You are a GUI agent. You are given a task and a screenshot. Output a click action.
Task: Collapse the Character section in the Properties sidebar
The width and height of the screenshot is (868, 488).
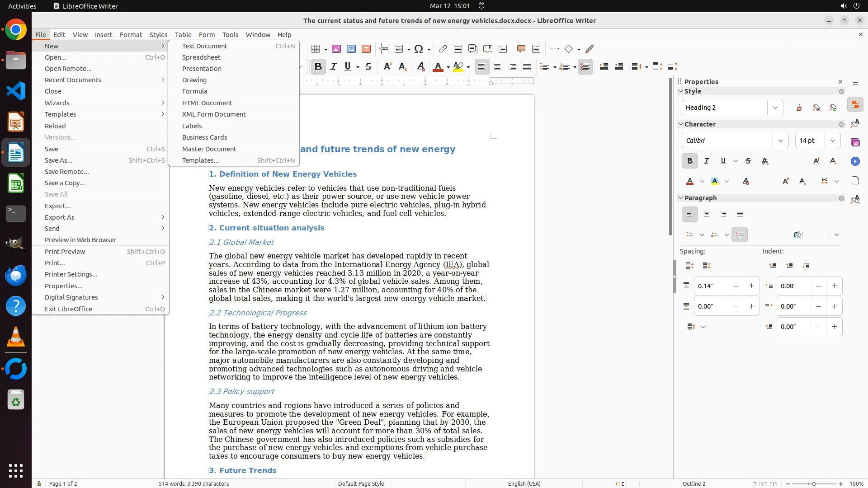tap(681, 124)
